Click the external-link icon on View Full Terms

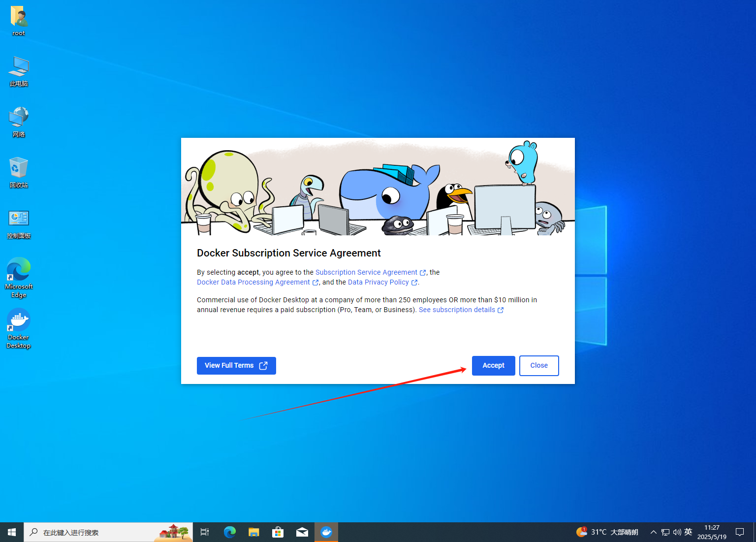pyautogui.click(x=263, y=365)
